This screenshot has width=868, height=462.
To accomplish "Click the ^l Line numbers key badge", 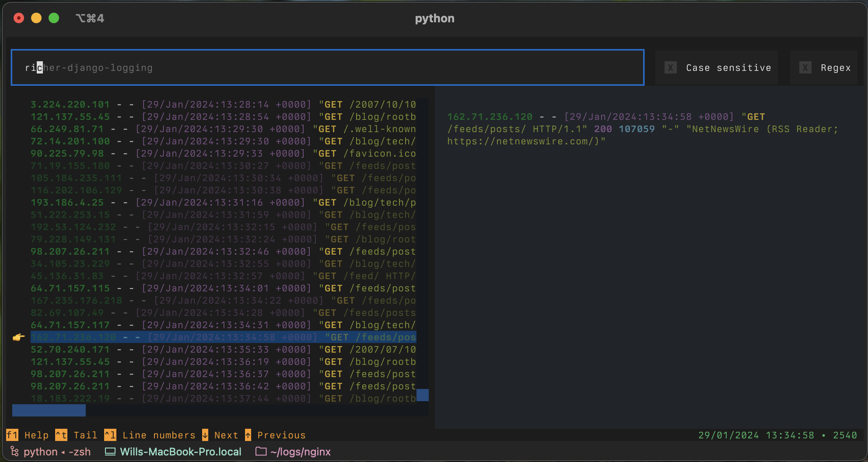I will click(x=110, y=435).
